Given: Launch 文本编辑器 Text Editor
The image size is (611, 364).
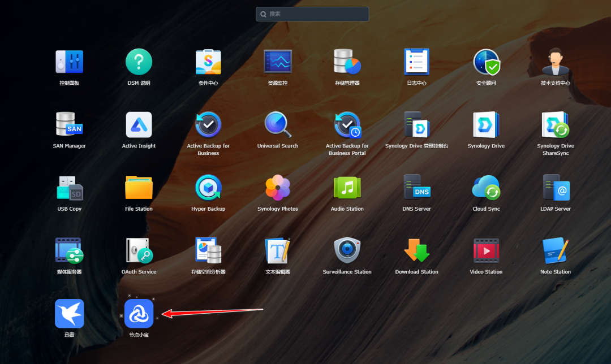Looking at the screenshot, I should coord(277,251).
